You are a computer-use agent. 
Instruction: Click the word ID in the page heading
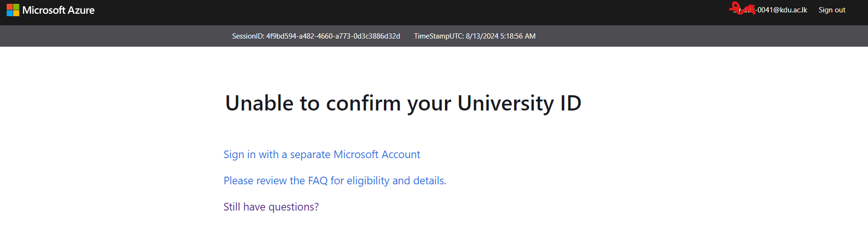[570, 103]
